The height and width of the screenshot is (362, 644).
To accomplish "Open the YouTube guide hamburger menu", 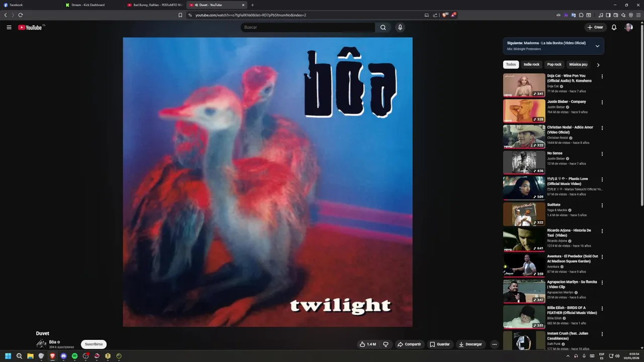I will (9, 27).
